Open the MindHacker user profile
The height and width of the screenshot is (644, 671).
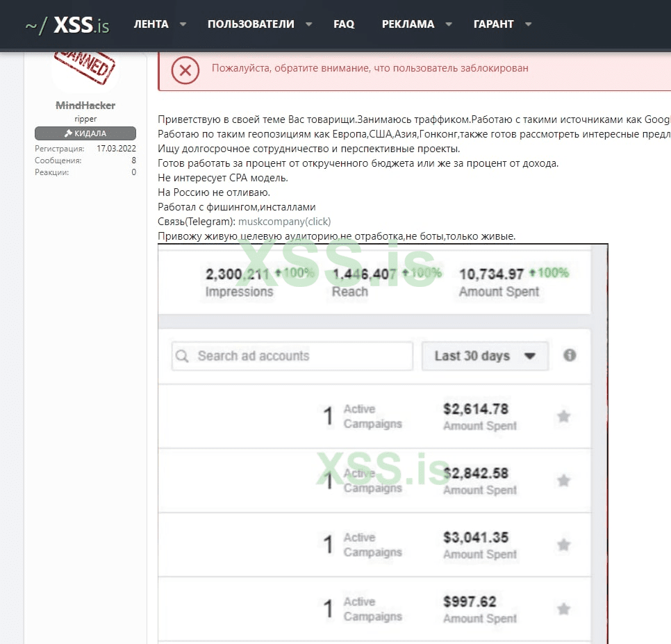[x=85, y=106]
